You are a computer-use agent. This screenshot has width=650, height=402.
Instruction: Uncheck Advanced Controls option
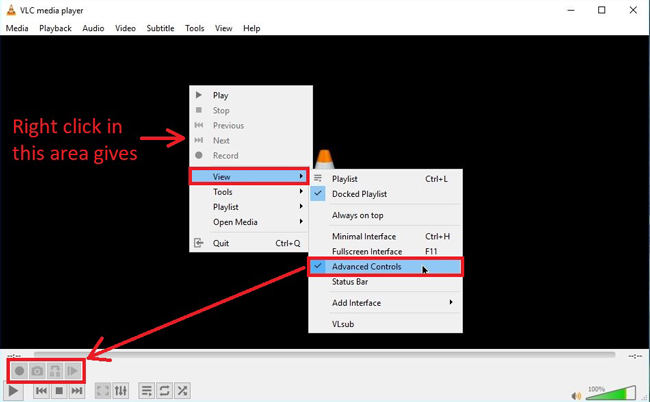(386, 266)
